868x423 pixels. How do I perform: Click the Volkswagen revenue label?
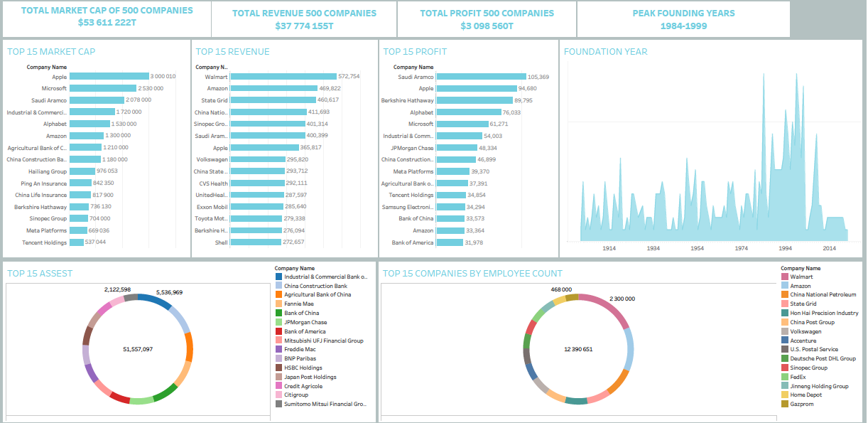click(x=212, y=159)
